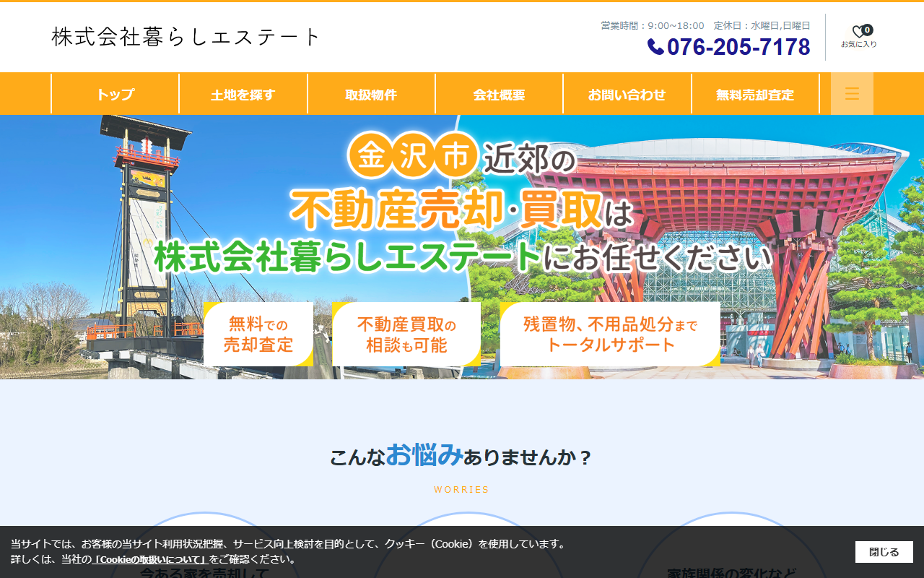The image size is (924, 578).
Task: Click the 金沢市 badge in hero banner
Action: pyautogui.click(x=413, y=156)
